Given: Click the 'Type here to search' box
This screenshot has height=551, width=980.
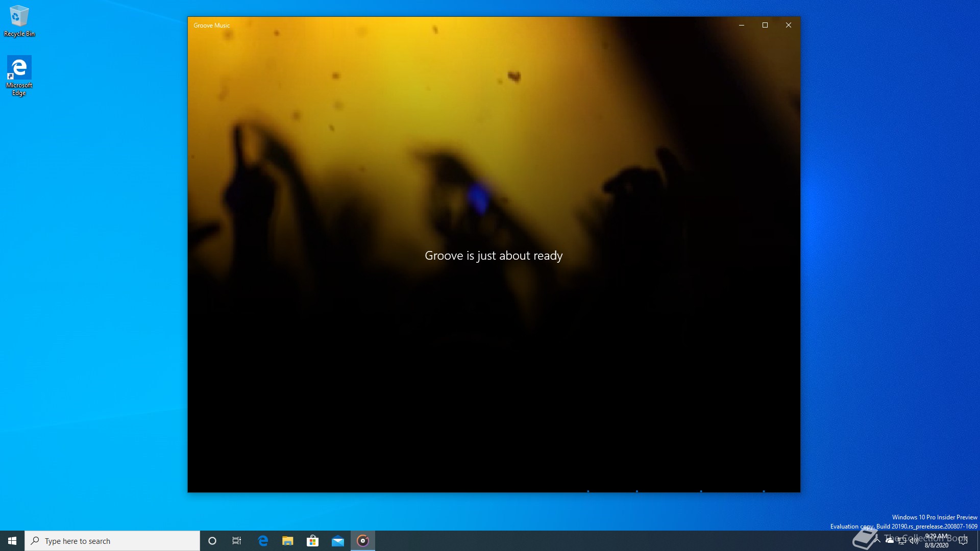Looking at the screenshot, I should coord(112,541).
